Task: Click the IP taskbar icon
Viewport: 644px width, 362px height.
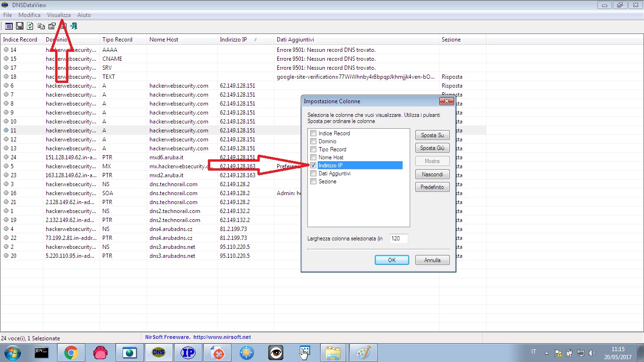Action: (x=188, y=352)
